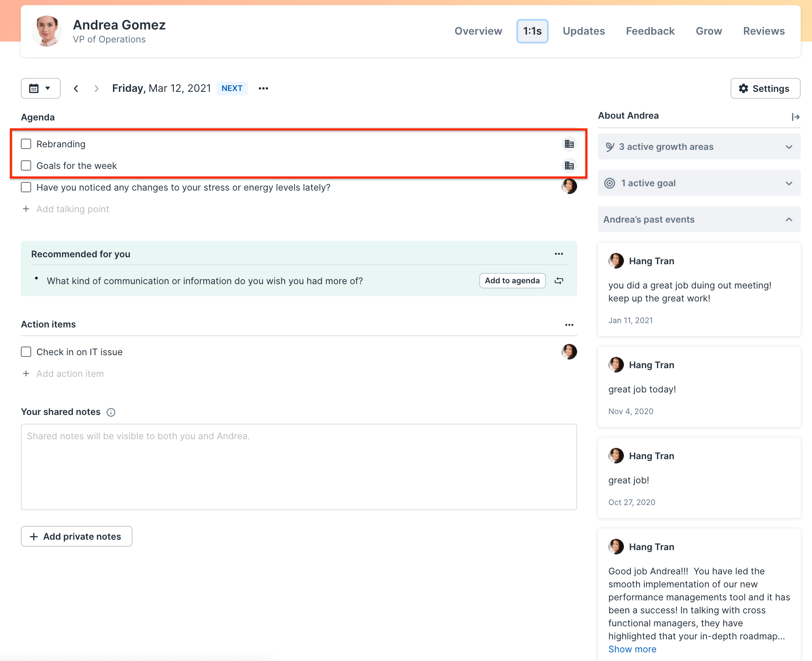
Task: Click Add action item field
Action: click(70, 373)
